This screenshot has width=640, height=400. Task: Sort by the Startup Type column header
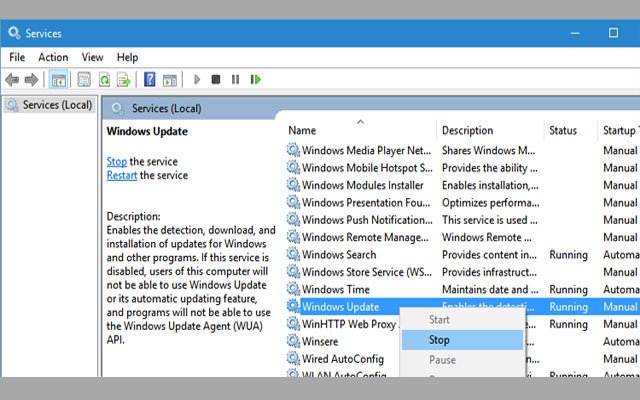620,131
